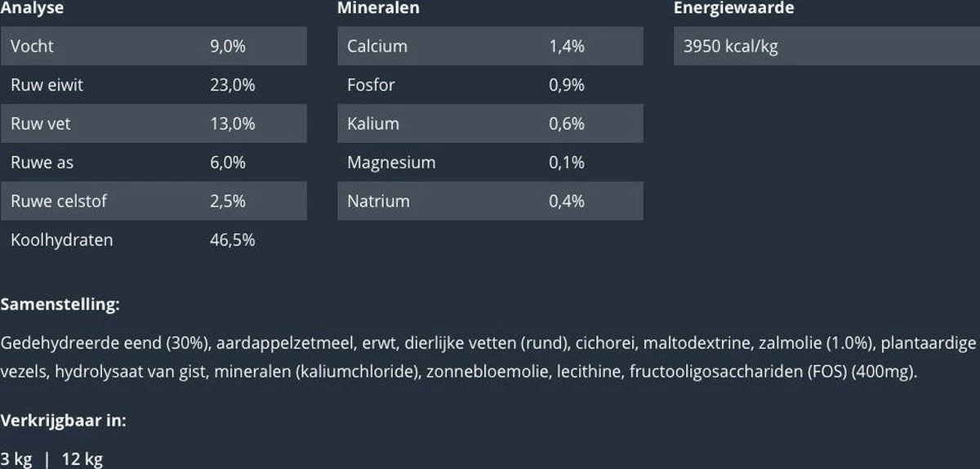
Task: Click the Analyse heading
Action: (33, 8)
